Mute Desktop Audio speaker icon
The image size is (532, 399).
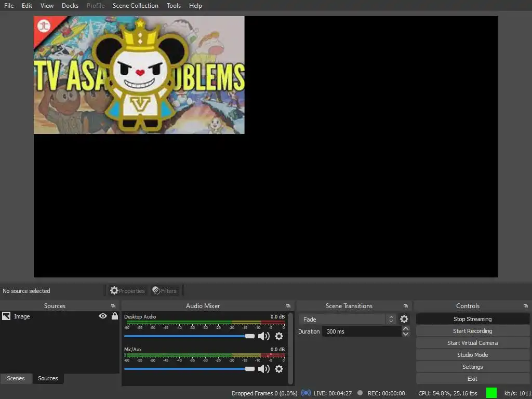click(x=263, y=336)
